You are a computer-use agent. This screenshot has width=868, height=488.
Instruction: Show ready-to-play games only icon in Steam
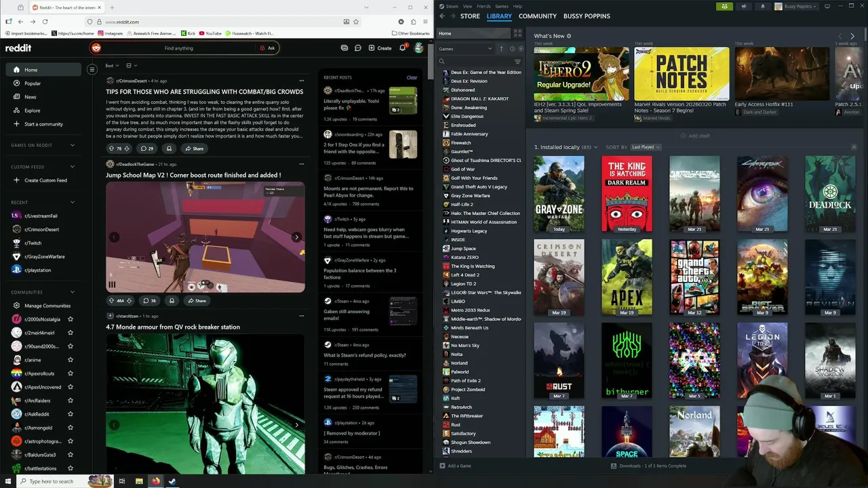coord(520,49)
